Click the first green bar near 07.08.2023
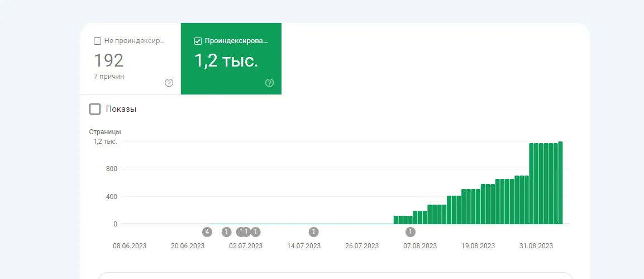644x279 pixels. tap(396, 220)
